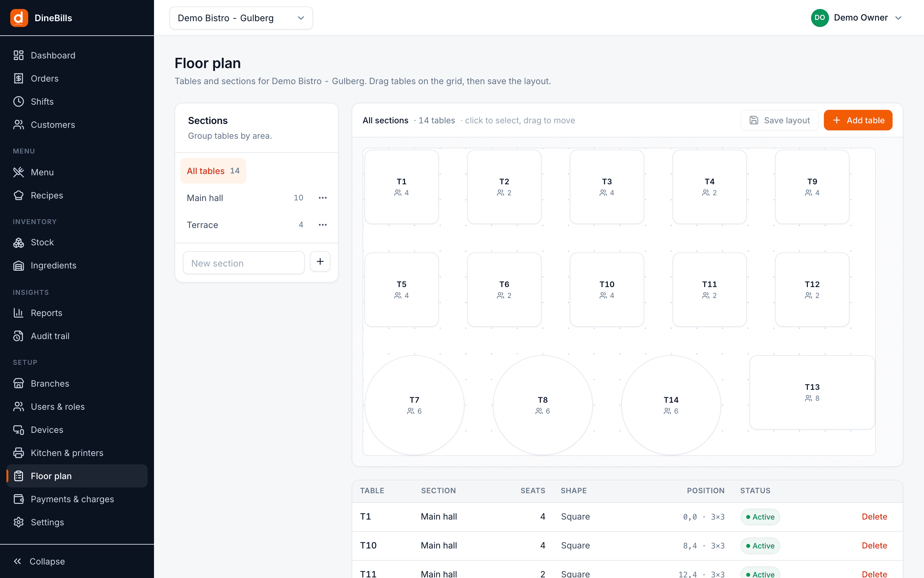
Task: Click the Shifts clock icon
Action: tap(18, 102)
